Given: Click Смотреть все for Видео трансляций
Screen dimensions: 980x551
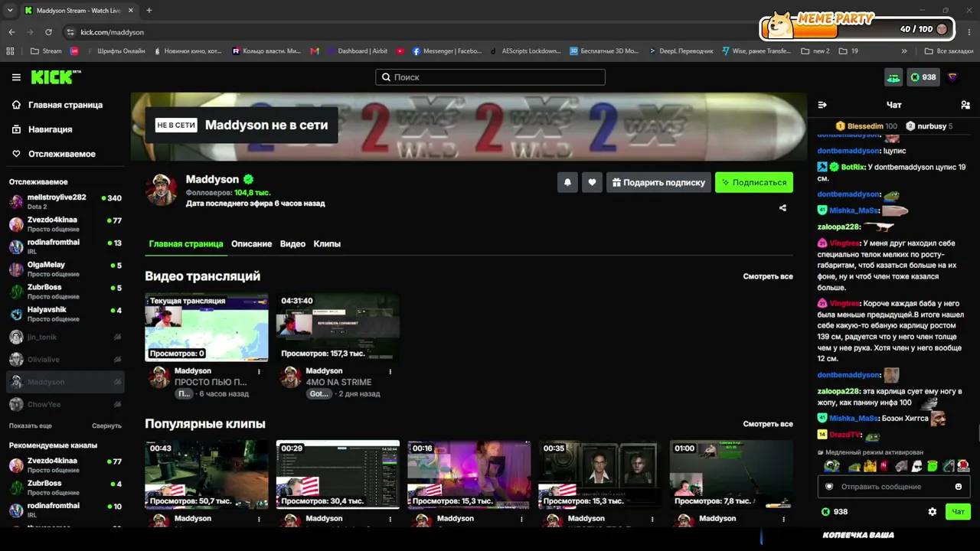Looking at the screenshot, I should (768, 276).
